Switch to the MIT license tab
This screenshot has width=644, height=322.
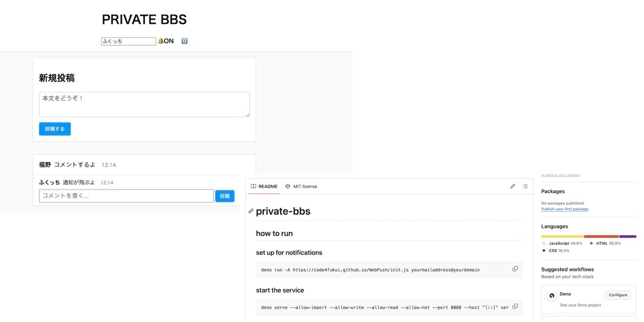(x=301, y=186)
